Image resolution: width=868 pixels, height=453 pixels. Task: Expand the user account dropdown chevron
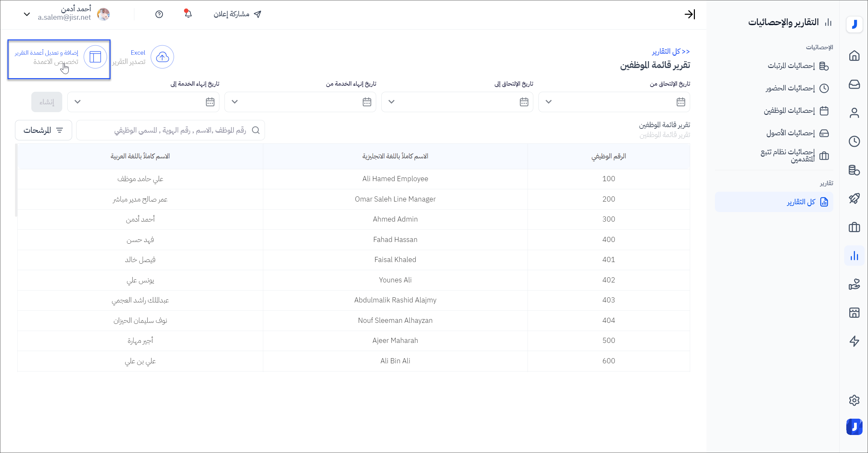click(x=27, y=14)
